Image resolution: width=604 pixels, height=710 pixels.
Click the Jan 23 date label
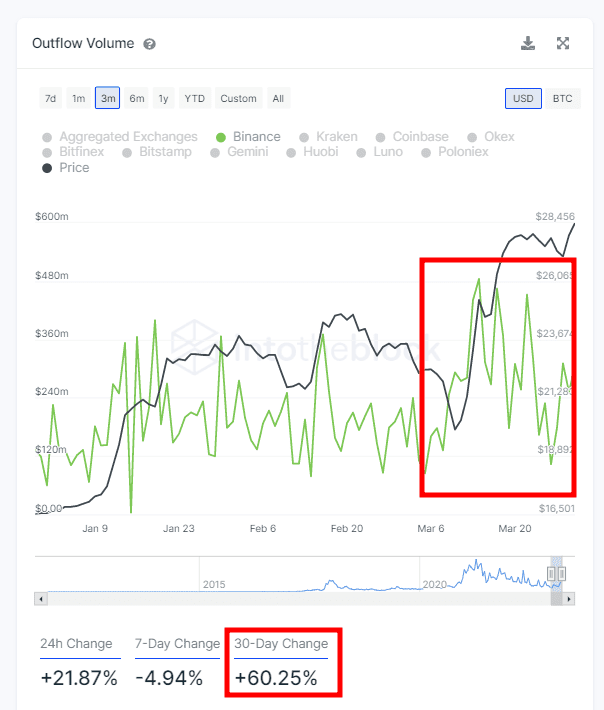(179, 528)
